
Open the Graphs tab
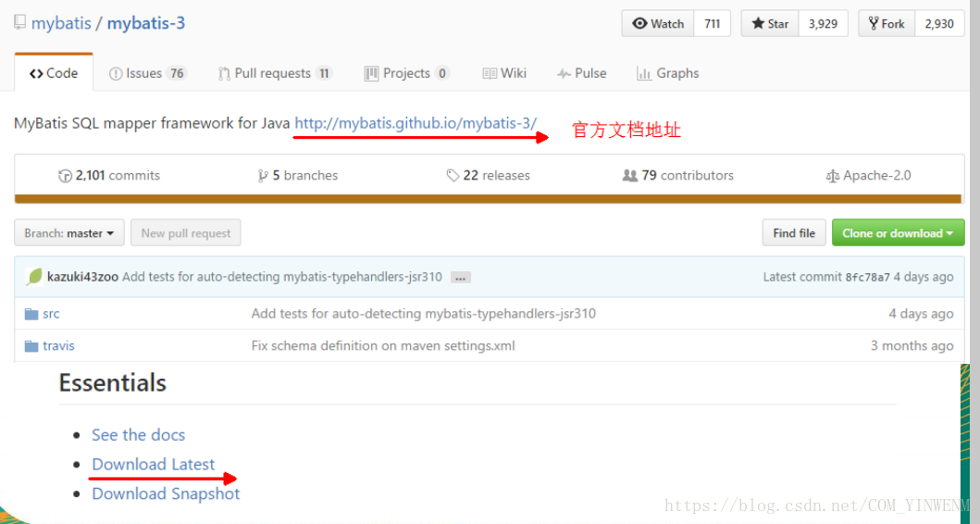pos(667,73)
